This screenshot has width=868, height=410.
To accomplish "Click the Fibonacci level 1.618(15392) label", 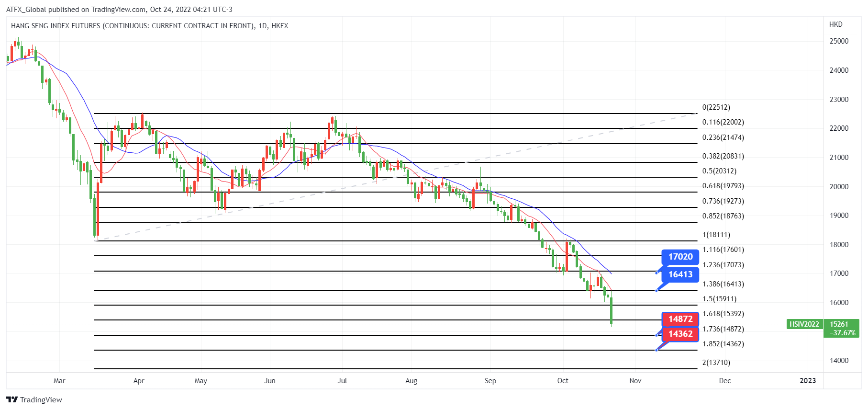I will 723,314.
